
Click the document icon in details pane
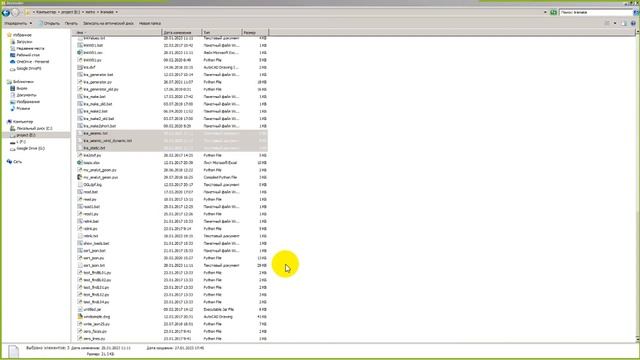(x=13, y=351)
